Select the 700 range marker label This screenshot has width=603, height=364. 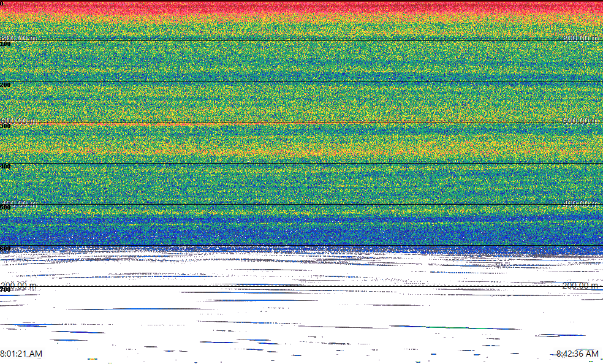(6, 290)
